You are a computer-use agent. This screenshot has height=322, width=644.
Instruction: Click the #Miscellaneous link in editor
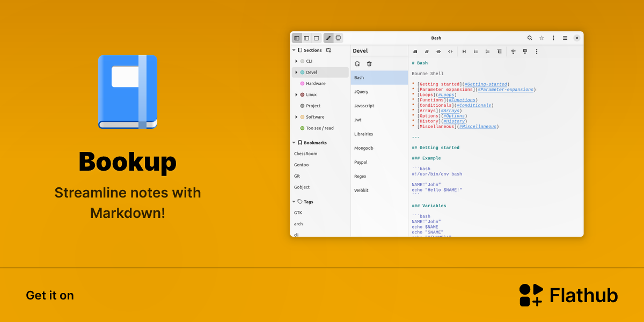477,127
